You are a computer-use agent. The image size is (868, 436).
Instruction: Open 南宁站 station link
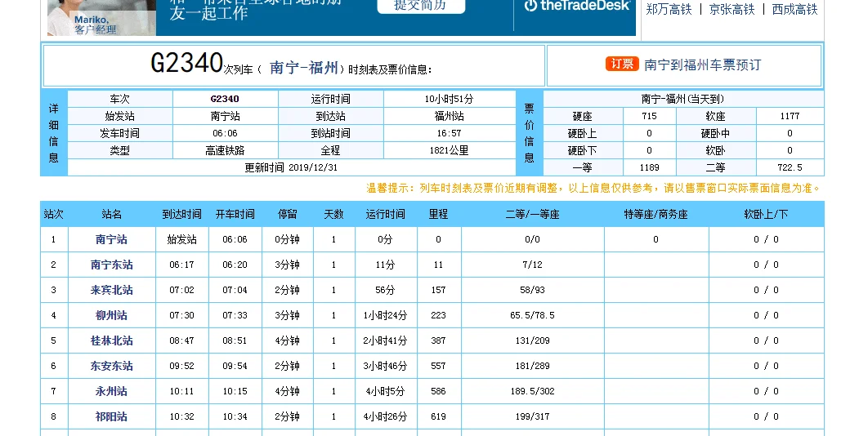(x=111, y=239)
